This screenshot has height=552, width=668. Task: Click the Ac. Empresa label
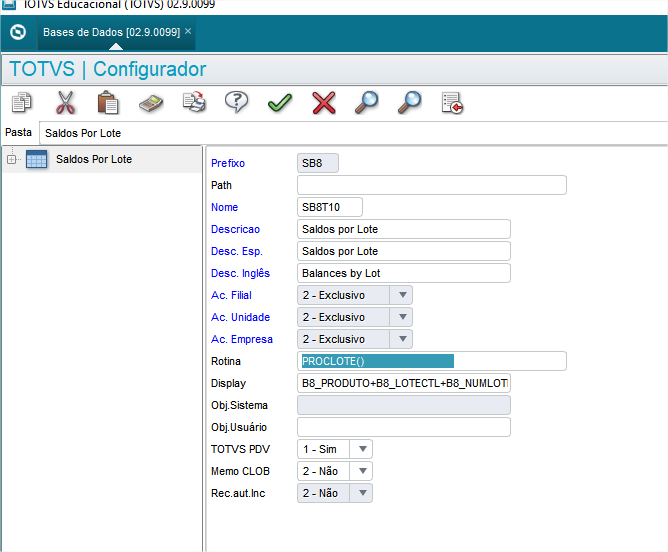pyautogui.click(x=242, y=339)
